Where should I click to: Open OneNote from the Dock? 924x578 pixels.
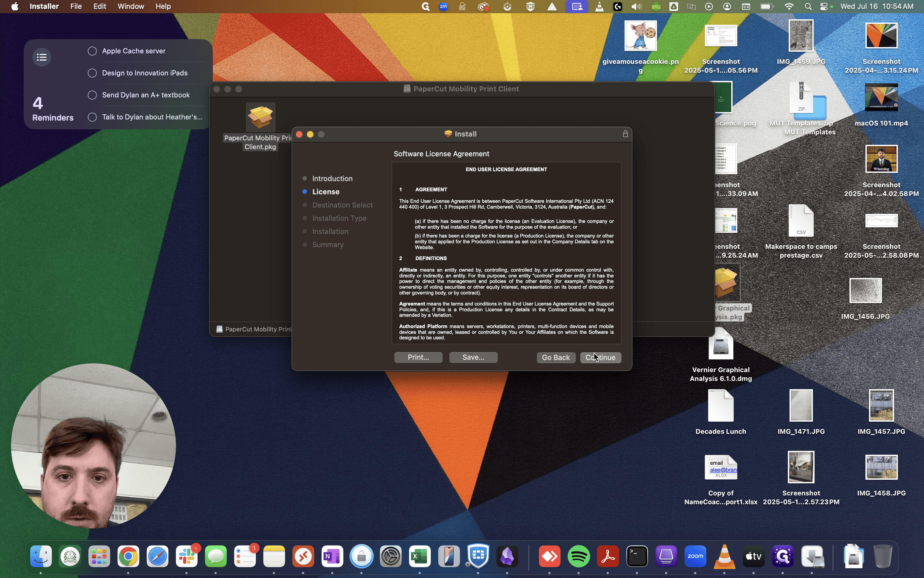332,556
